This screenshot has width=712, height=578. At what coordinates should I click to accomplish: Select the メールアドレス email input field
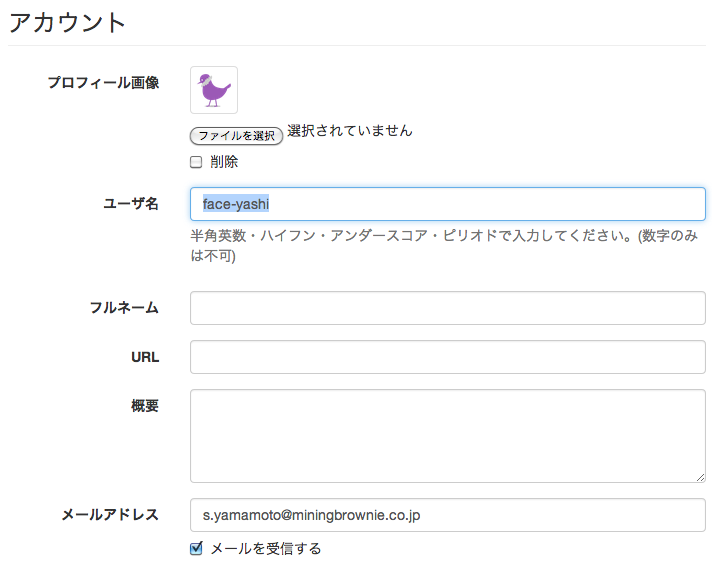tap(447, 516)
